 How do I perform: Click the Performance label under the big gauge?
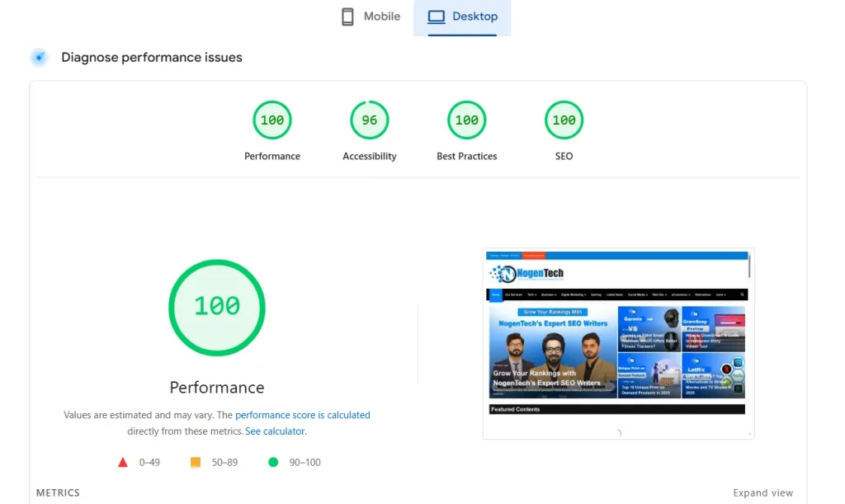click(216, 387)
